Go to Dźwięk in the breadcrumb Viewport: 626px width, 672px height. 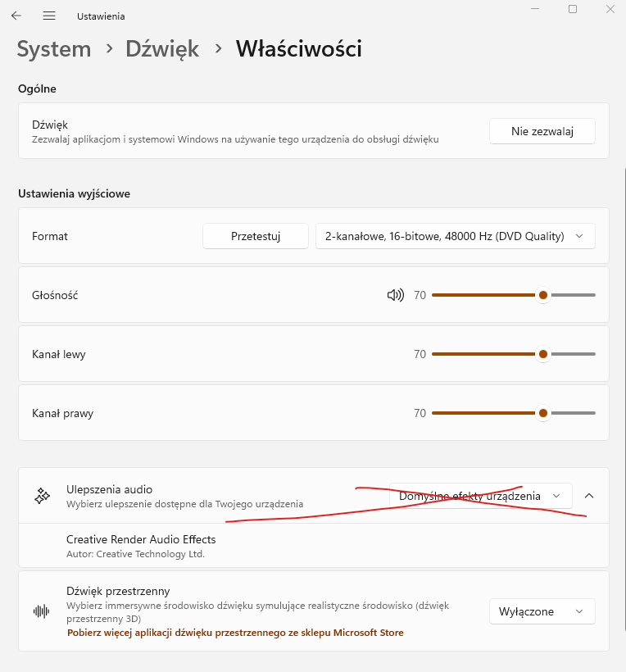click(162, 49)
